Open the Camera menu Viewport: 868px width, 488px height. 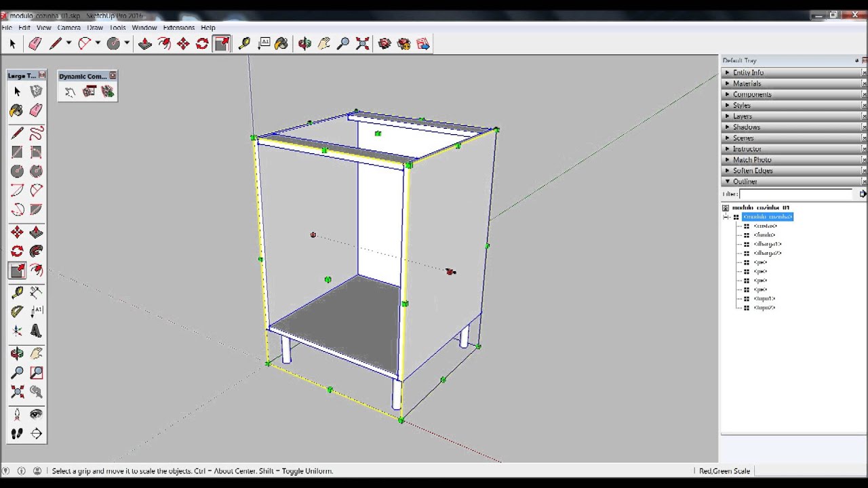point(69,28)
